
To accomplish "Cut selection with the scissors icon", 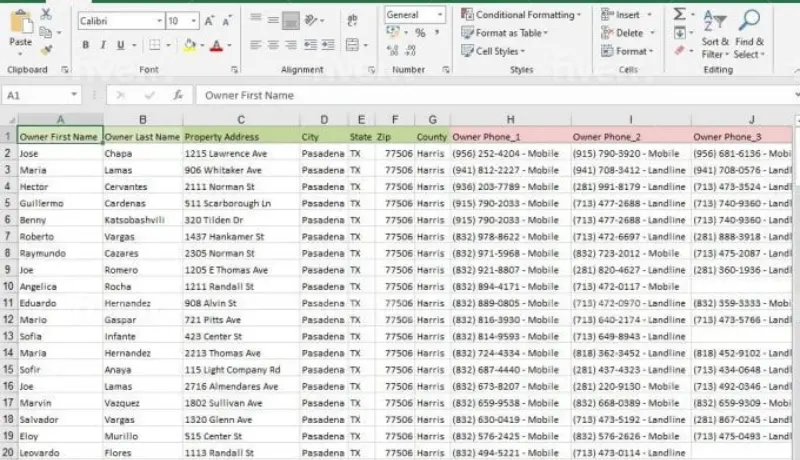I will (46, 14).
